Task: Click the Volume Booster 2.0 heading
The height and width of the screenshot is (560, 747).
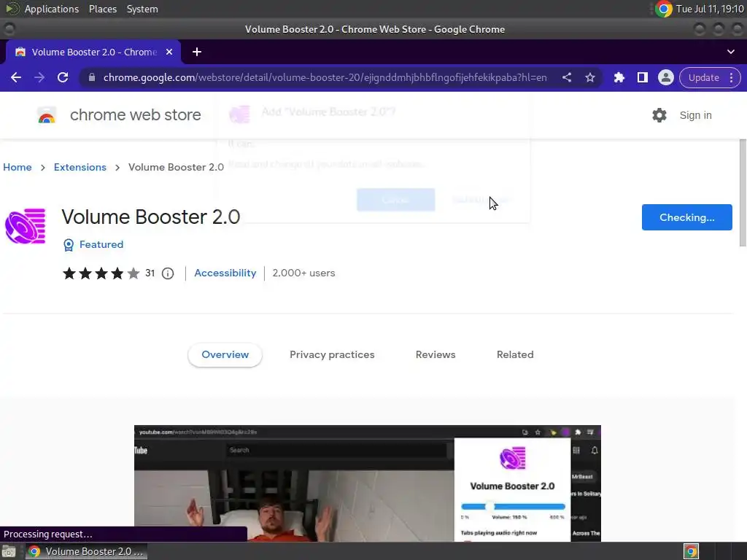Action: coord(150,217)
